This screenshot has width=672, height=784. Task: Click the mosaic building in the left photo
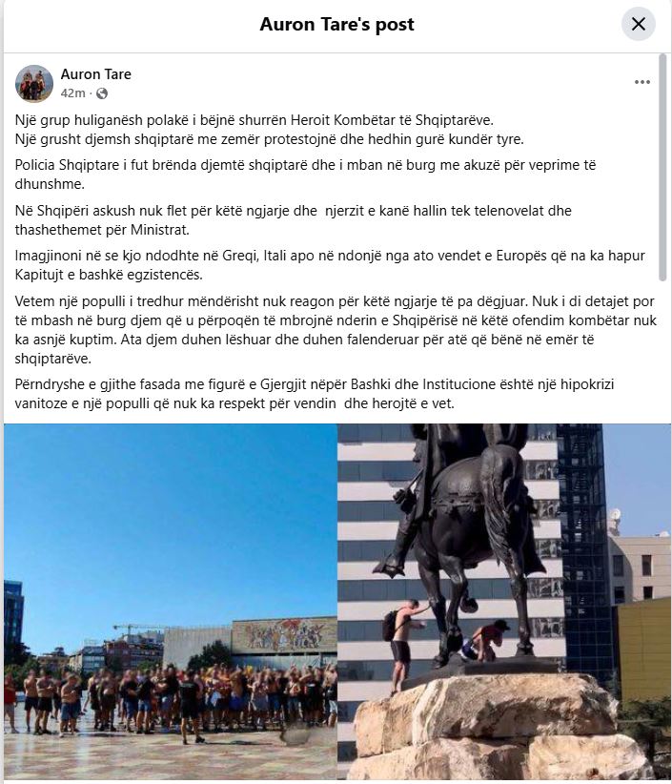(284, 635)
